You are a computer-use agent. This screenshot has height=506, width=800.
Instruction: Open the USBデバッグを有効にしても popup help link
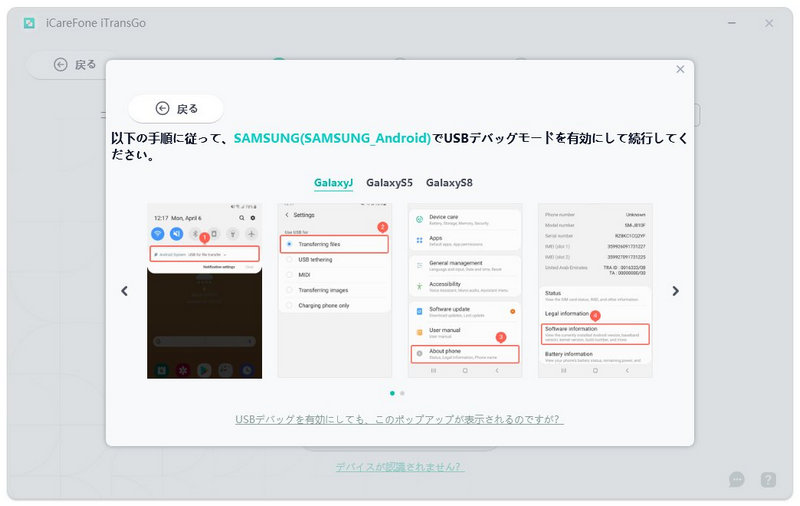[399, 419]
